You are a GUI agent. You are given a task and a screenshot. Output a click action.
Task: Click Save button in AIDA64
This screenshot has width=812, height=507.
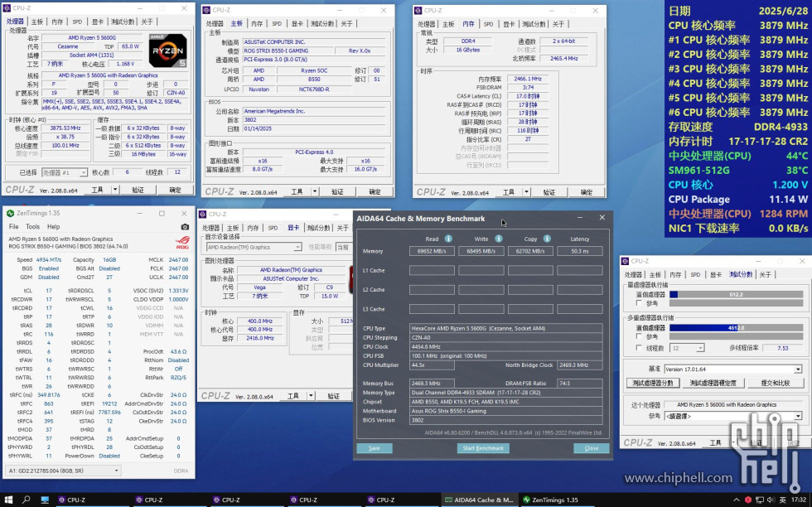[x=375, y=448]
